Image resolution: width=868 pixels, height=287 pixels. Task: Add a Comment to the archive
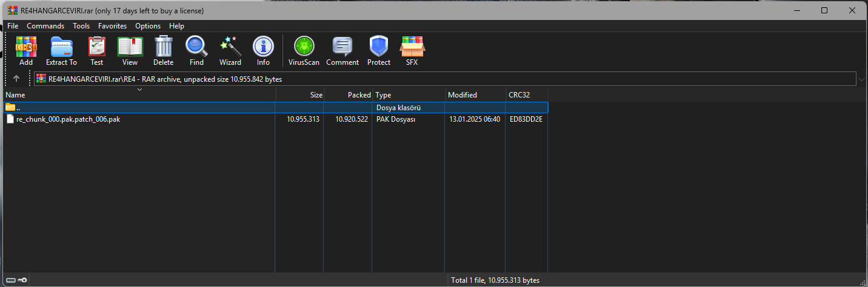(x=342, y=50)
